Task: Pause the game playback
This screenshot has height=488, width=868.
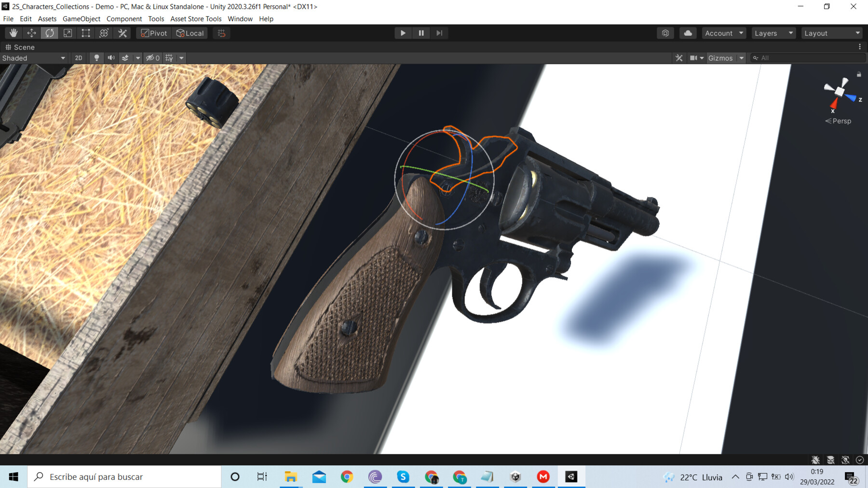Action: [x=421, y=33]
